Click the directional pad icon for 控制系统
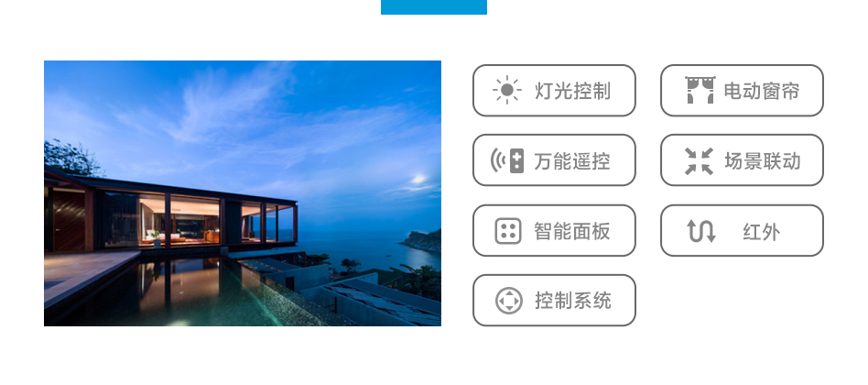 click(x=508, y=301)
